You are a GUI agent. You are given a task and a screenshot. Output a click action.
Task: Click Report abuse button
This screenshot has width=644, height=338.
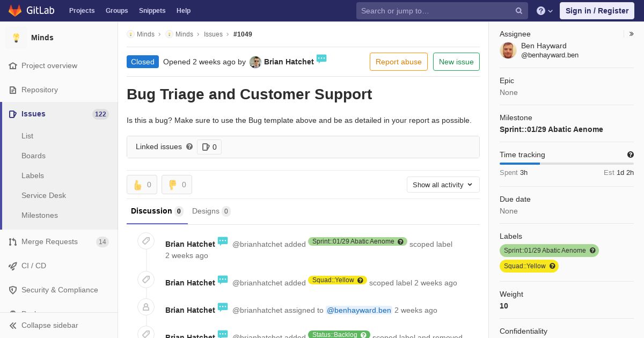coord(399,62)
